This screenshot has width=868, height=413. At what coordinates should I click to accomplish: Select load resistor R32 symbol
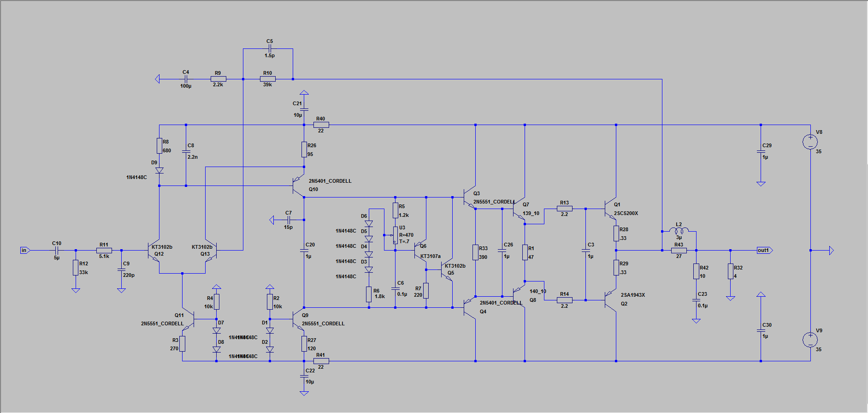coord(730,271)
